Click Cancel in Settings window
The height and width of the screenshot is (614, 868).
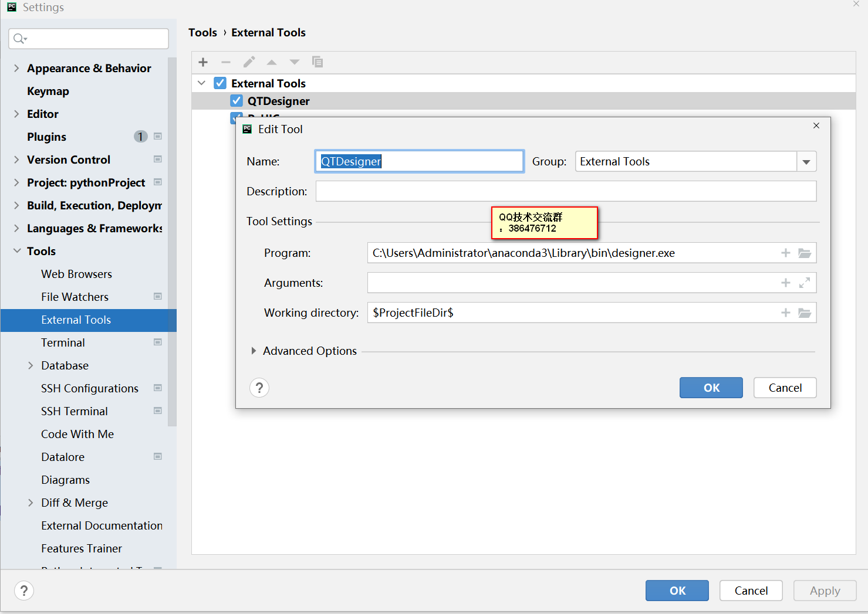point(751,591)
